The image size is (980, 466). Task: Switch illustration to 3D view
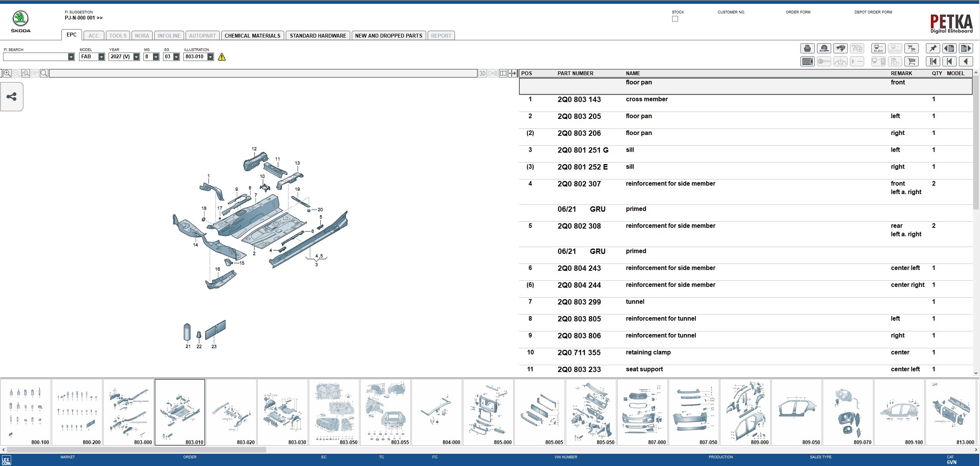[x=482, y=73]
